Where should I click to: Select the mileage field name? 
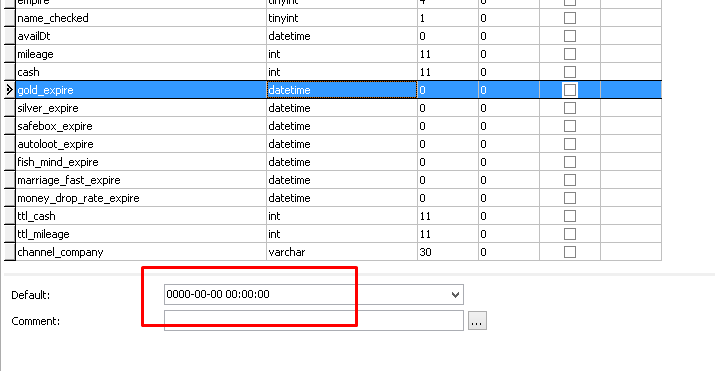click(35, 54)
